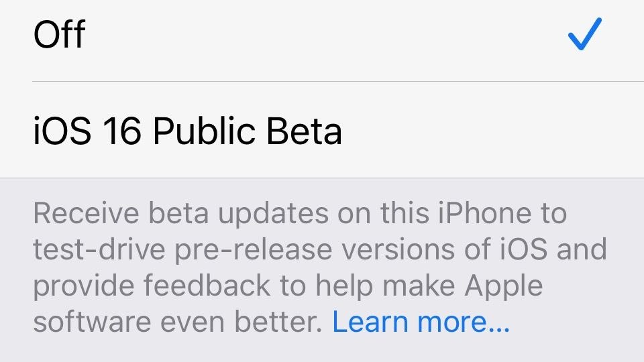Screen dimensions: 644x362
Task: Choose iOS 16 Public Beta
Action: coord(322,129)
